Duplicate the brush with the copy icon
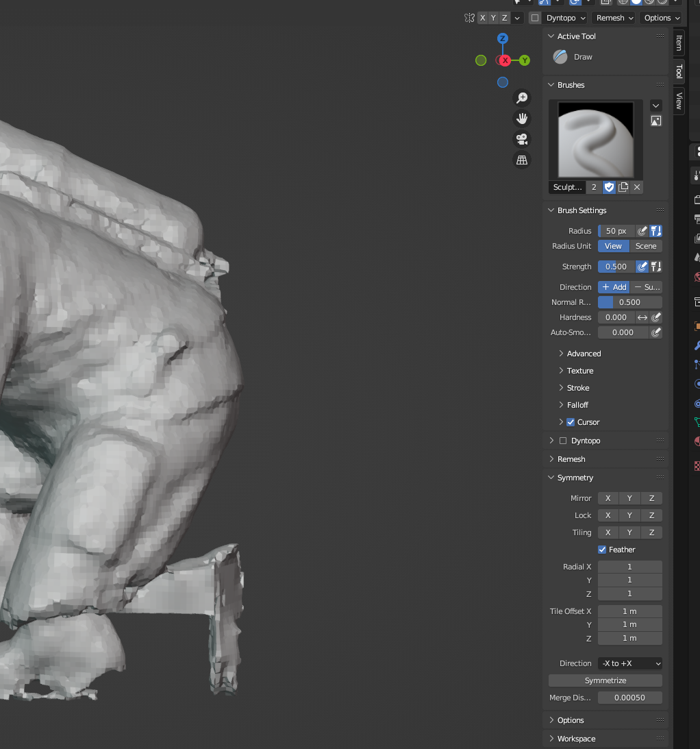 click(x=623, y=187)
